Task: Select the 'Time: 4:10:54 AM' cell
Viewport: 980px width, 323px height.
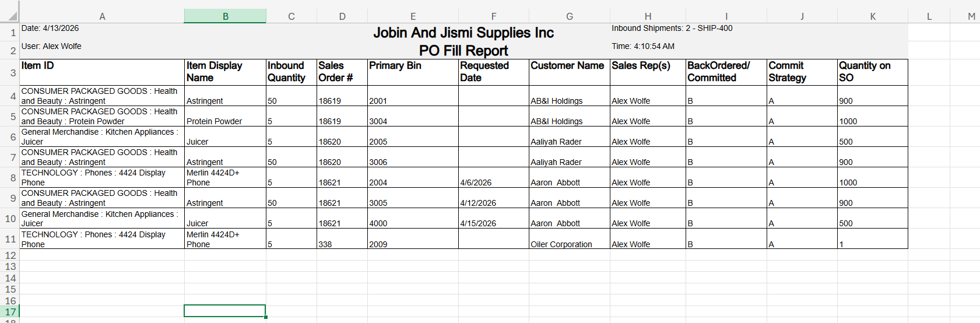Action: click(643, 46)
